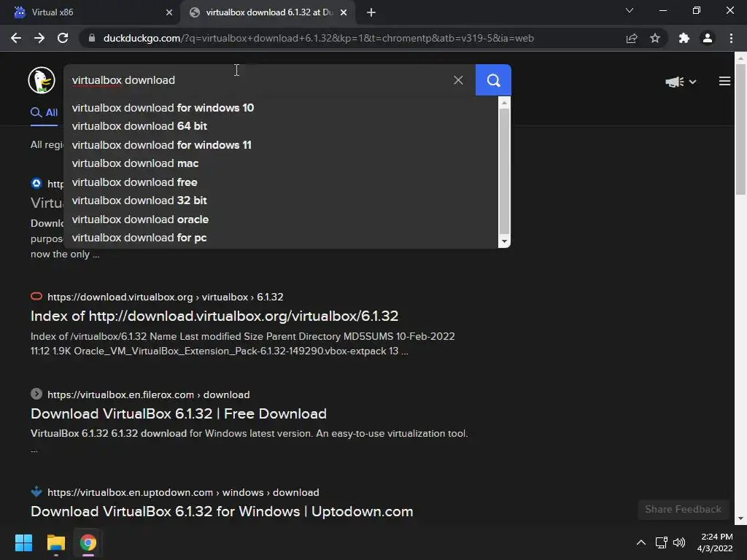Click the volume speaker tray icon

tap(679, 542)
